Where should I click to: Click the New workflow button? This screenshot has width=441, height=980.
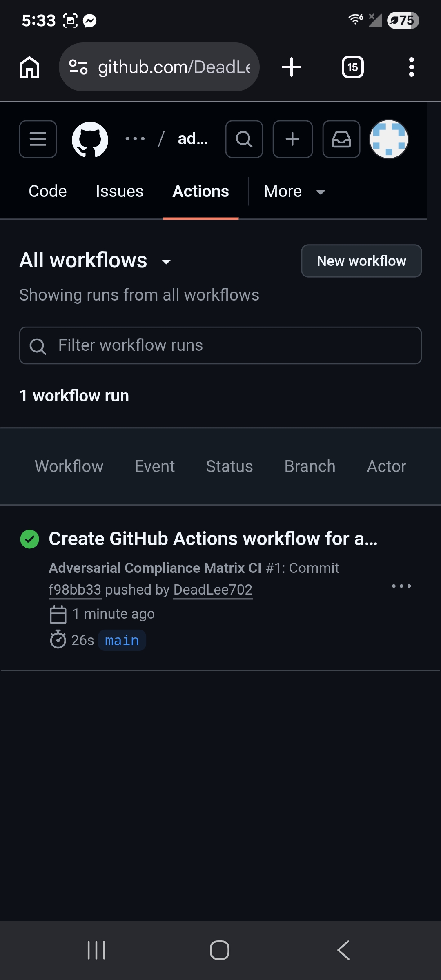(x=361, y=261)
